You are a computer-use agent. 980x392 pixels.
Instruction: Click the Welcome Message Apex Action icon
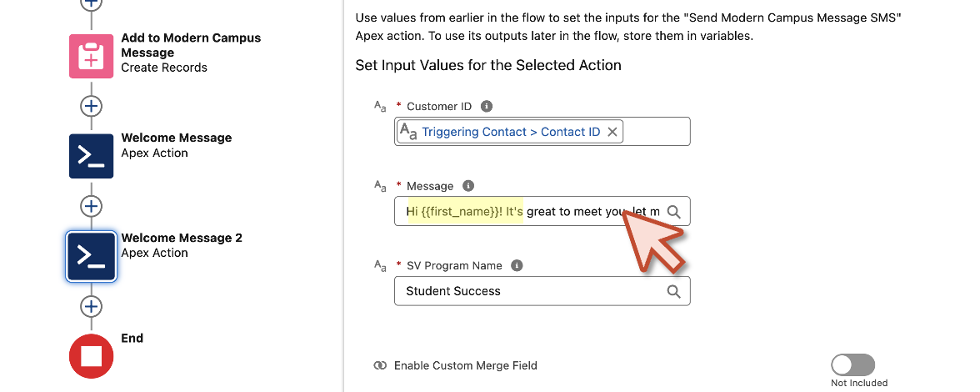[x=92, y=156]
